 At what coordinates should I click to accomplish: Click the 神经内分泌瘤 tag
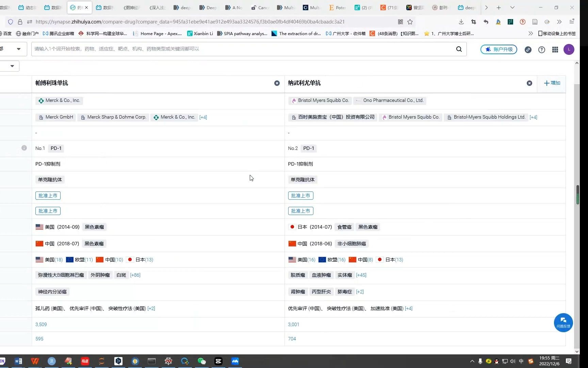point(52,292)
